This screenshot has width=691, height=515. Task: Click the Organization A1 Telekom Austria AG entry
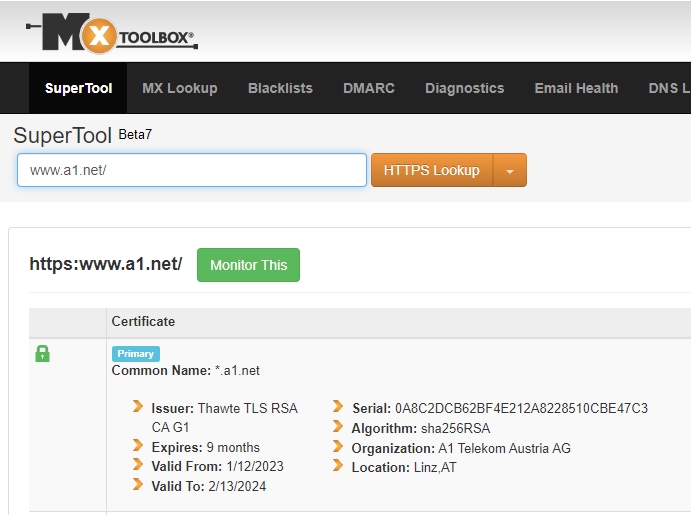click(461, 448)
